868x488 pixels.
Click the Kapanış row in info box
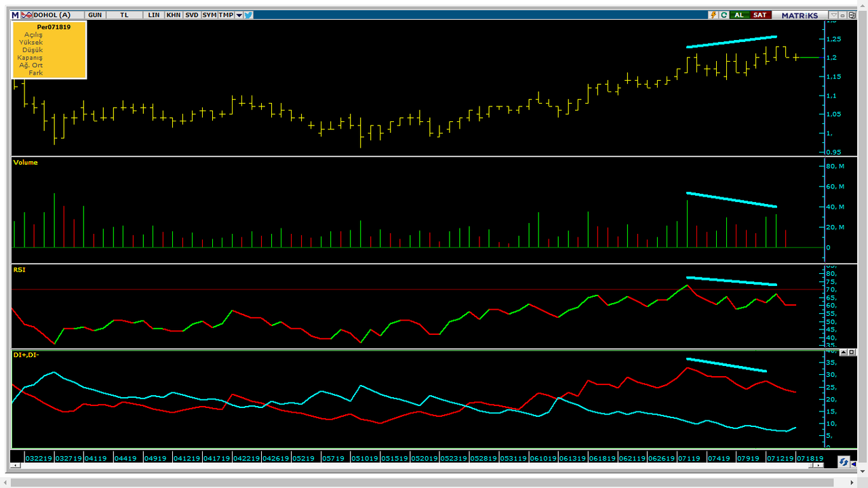(x=30, y=58)
